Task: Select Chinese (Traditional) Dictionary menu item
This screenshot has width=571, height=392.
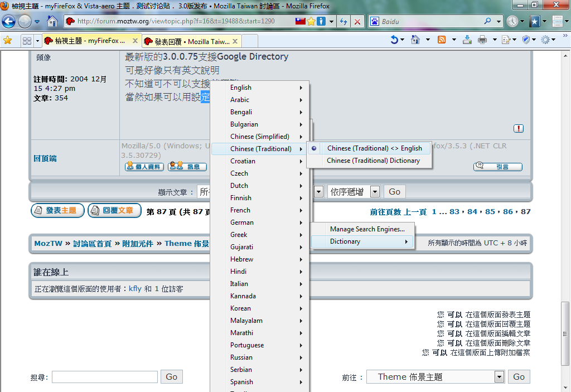Action: pos(373,161)
